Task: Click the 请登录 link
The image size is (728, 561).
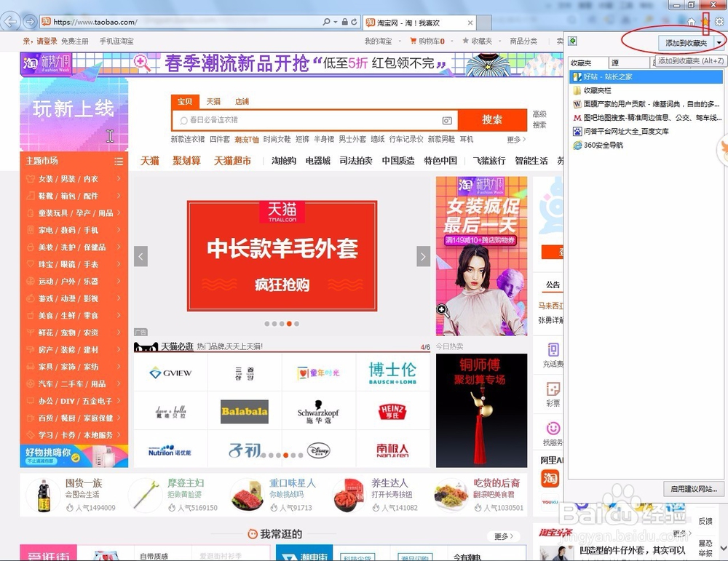Action: [47, 41]
